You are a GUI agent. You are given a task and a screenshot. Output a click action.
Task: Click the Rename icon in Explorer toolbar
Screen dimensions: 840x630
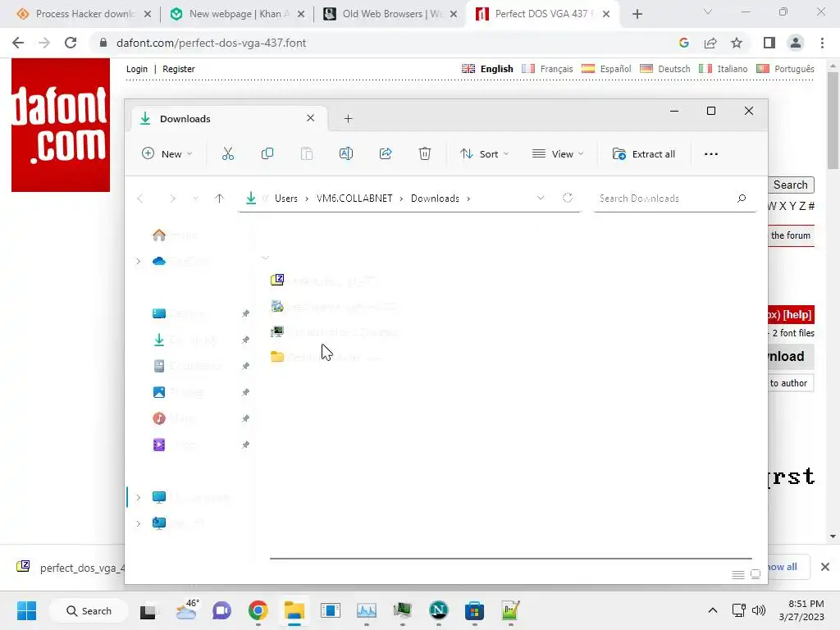tap(346, 153)
